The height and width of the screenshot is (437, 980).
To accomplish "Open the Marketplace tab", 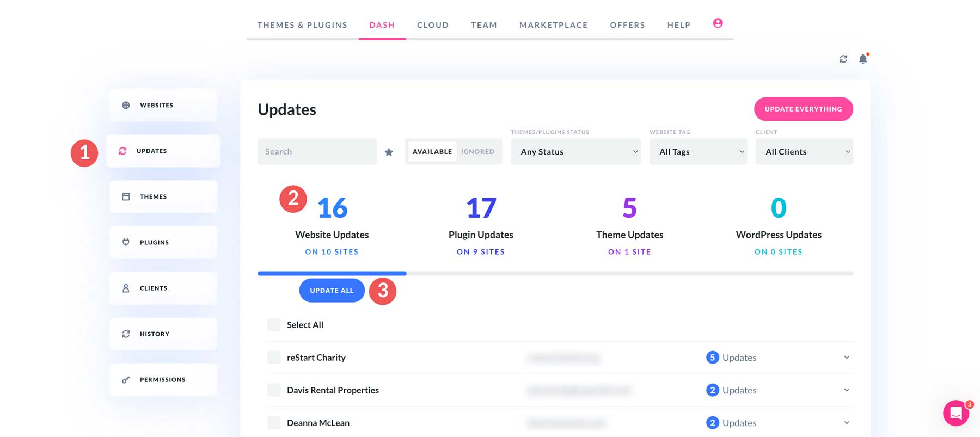I will click(553, 25).
